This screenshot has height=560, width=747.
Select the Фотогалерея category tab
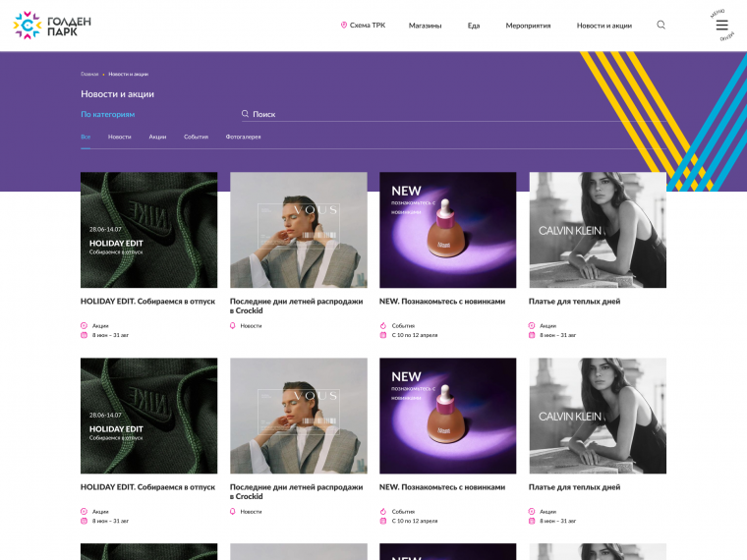(x=243, y=137)
